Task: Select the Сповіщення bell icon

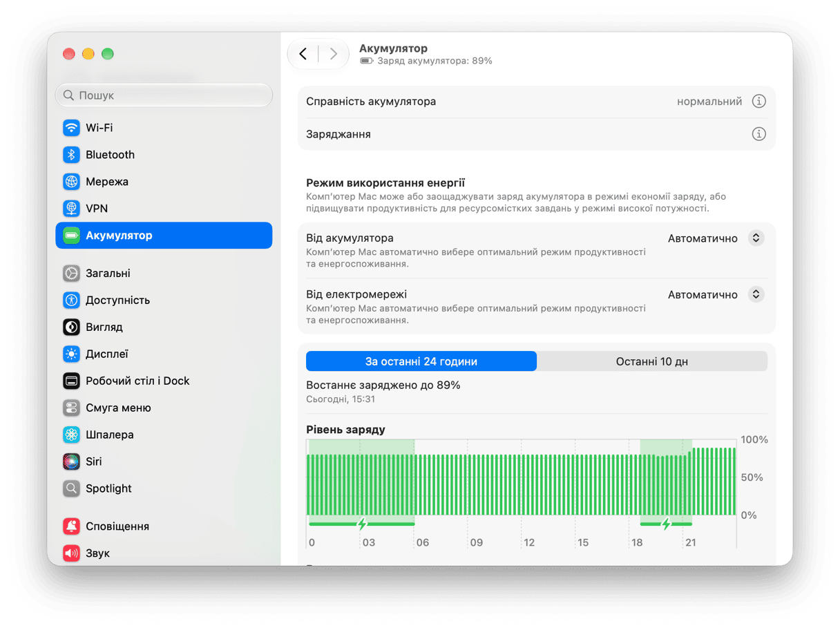Action: [x=71, y=526]
